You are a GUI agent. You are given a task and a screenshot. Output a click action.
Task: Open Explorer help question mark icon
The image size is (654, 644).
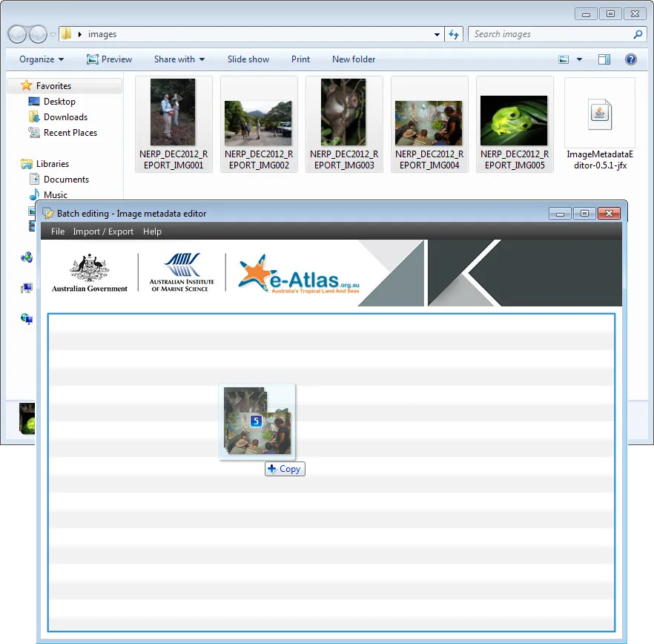pyautogui.click(x=630, y=59)
